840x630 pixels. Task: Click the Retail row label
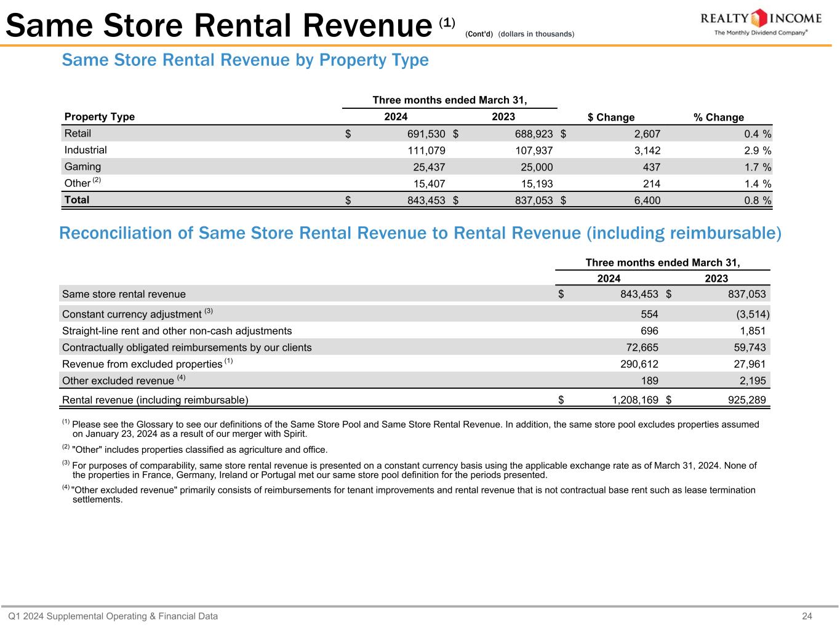click(x=78, y=134)
